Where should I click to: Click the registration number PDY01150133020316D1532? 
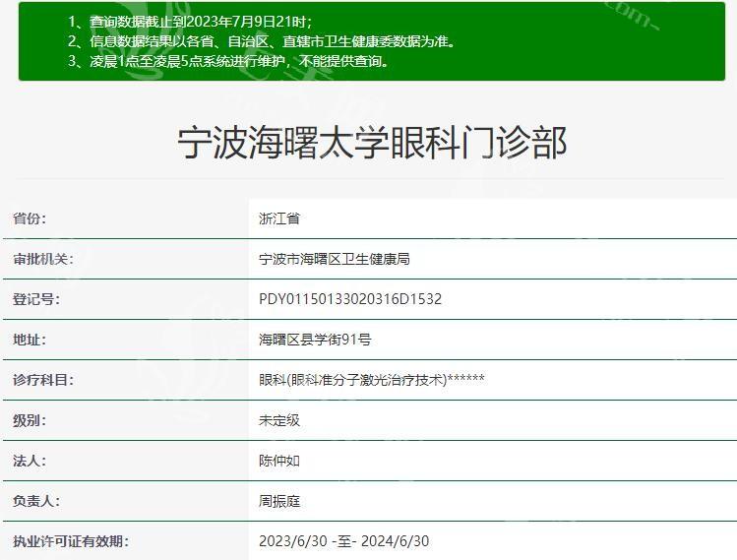[349, 299]
